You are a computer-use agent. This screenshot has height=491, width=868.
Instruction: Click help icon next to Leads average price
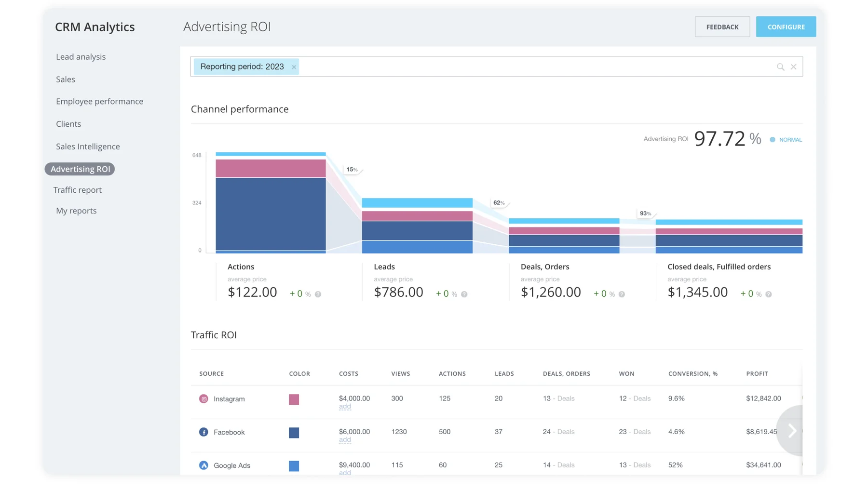tap(464, 294)
